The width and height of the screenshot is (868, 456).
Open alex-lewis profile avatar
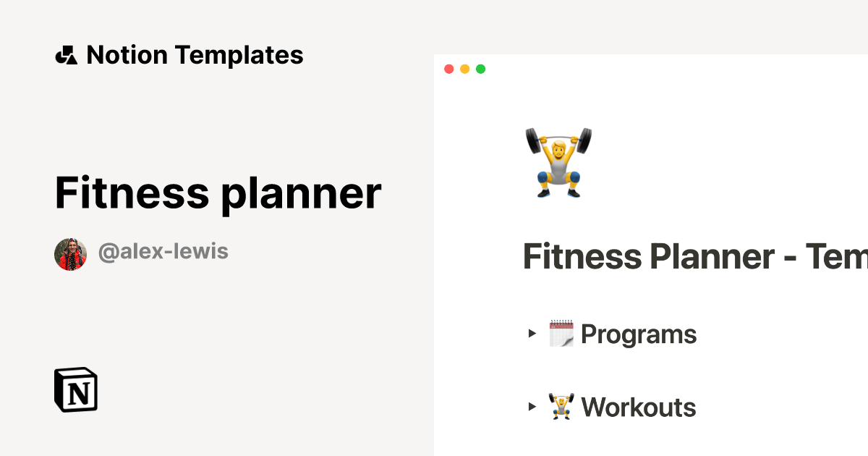[70, 254]
